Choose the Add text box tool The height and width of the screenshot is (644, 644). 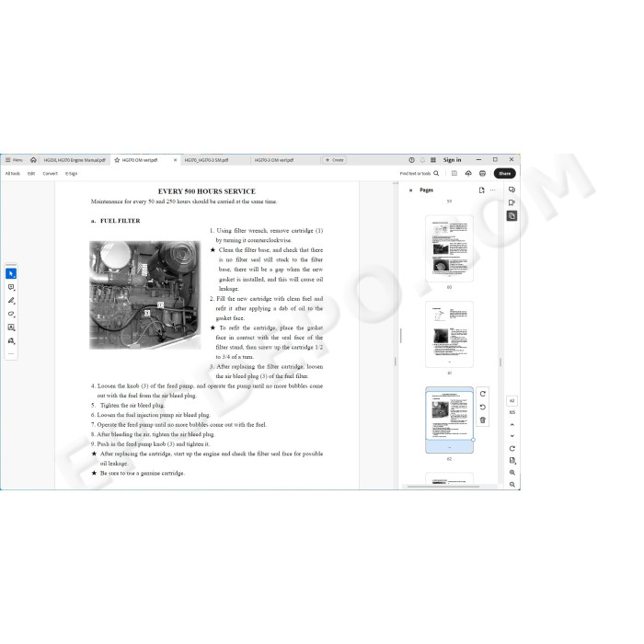[11, 328]
